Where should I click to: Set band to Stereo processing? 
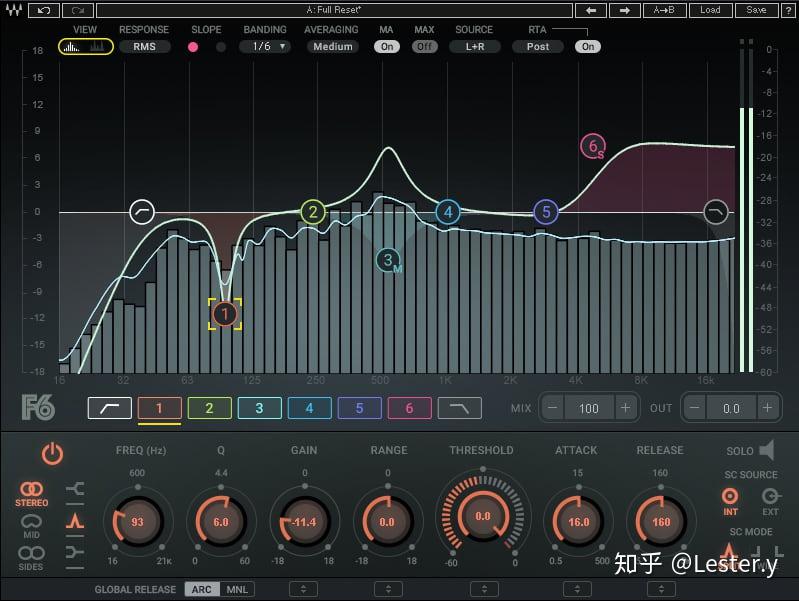(32, 494)
